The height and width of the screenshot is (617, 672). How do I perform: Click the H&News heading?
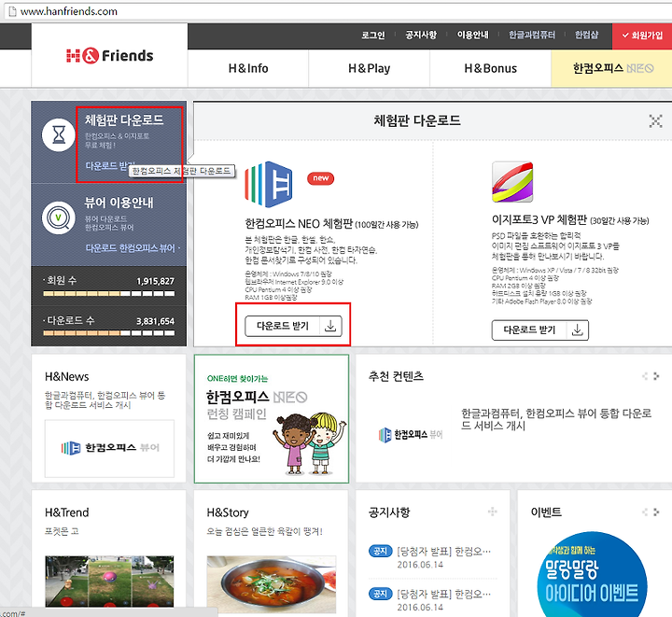[x=67, y=376]
